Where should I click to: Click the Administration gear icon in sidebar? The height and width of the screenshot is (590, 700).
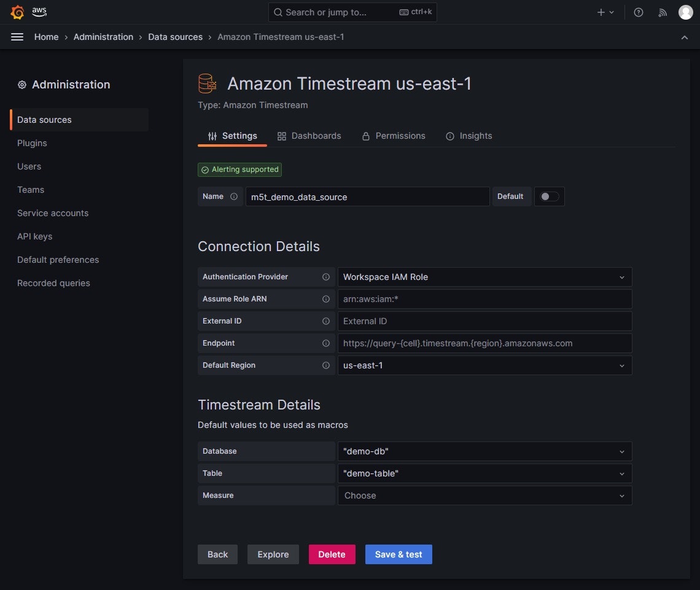(x=23, y=84)
